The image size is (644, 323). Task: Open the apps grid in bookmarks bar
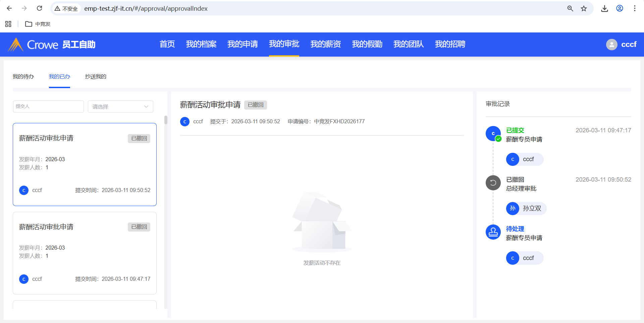click(8, 24)
